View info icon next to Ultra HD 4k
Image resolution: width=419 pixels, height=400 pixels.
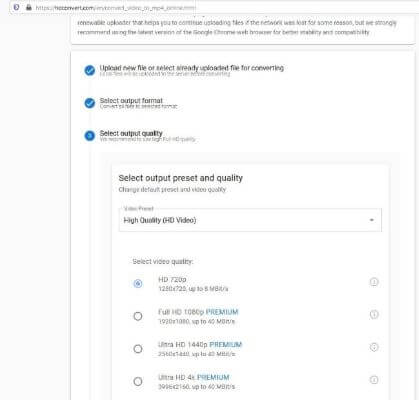pos(374,380)
